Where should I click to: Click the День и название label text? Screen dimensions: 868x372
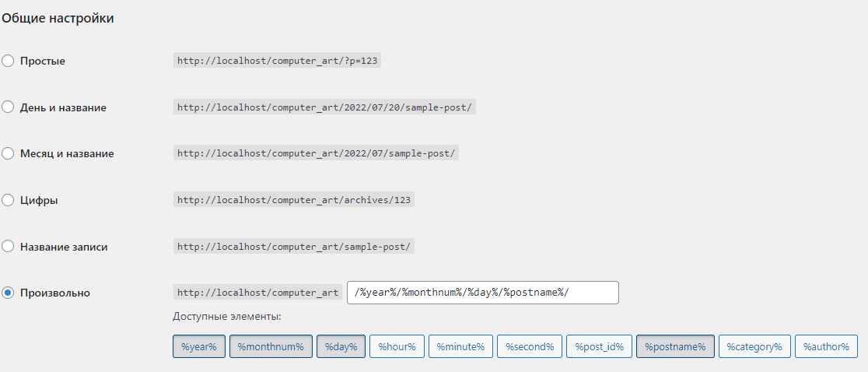[x=63, y=107]
